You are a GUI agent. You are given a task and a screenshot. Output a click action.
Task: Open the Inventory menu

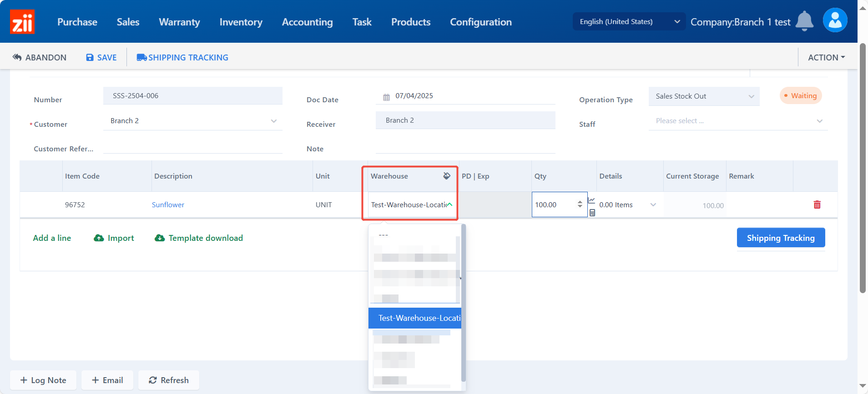241,22
